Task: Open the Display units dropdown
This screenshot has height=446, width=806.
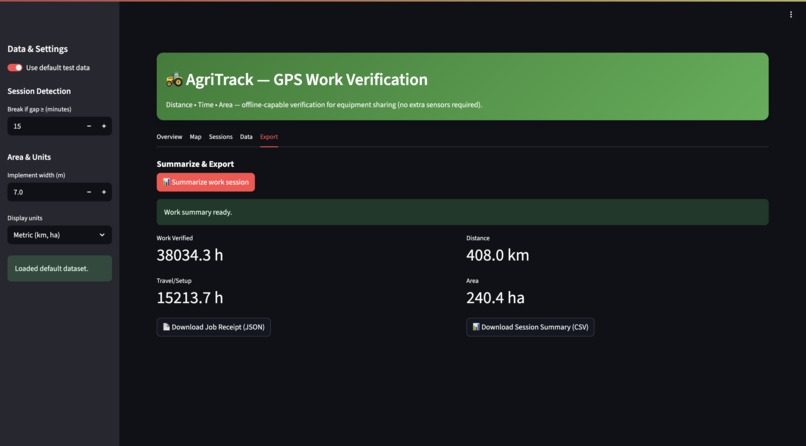Action: tap(60, 235)
